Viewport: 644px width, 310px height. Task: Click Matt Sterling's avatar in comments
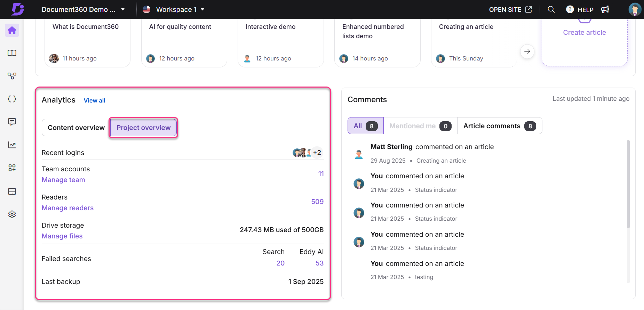pyautogui.click(x=359, y=154)
